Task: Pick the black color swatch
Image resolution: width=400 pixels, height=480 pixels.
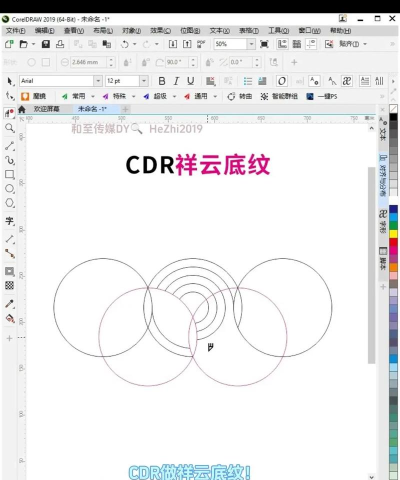Action: pos(394,117)
